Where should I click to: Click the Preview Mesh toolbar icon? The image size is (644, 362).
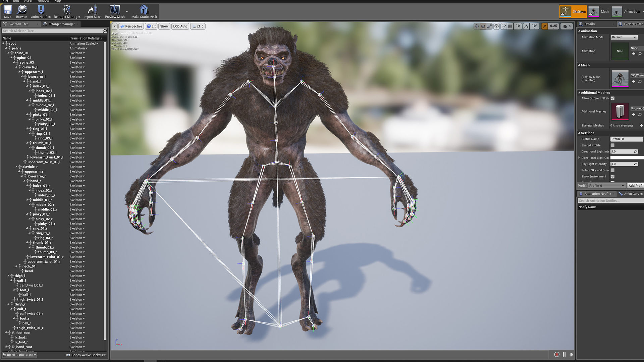pyautogui.click(x=115, y=11)
